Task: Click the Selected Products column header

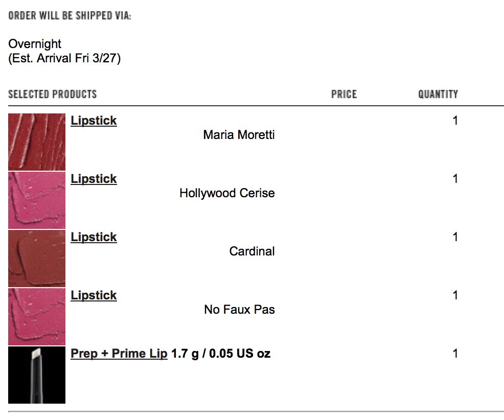Action: coord(52,94)
